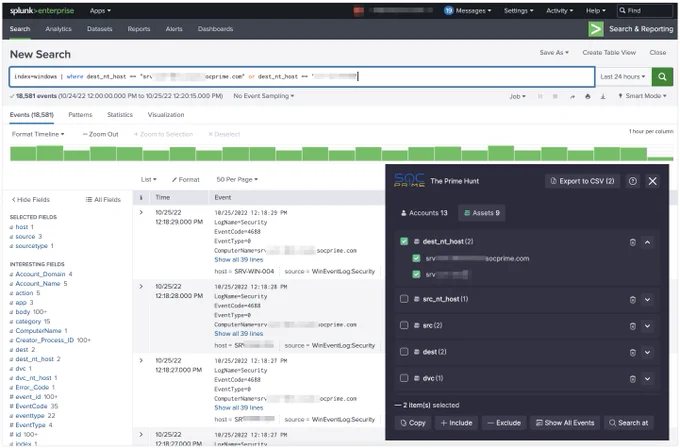This screenshot has height=448, width=680.
Task: Check the dvc (1) checkbox
Action: (x=404, y=379)
